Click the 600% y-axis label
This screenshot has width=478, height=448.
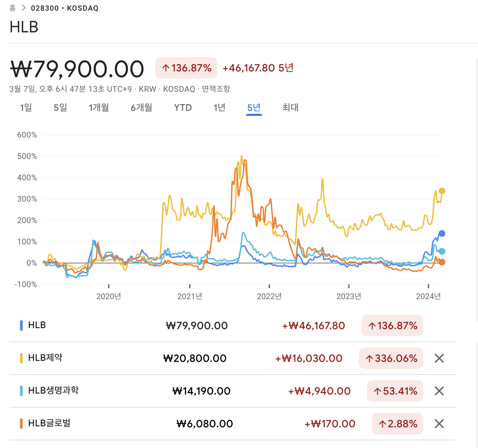click(27, 135)
